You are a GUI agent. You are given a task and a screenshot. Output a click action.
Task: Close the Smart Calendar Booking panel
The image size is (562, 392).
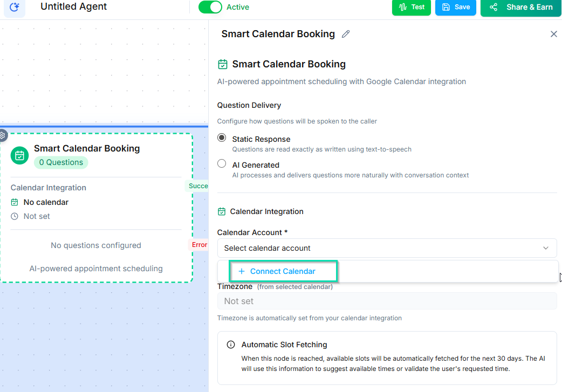click(553, 33)
